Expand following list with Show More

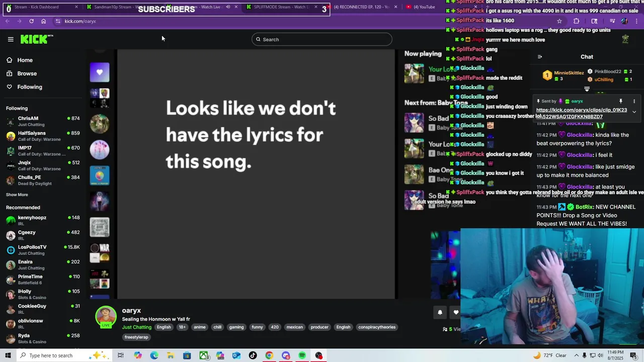17,195
